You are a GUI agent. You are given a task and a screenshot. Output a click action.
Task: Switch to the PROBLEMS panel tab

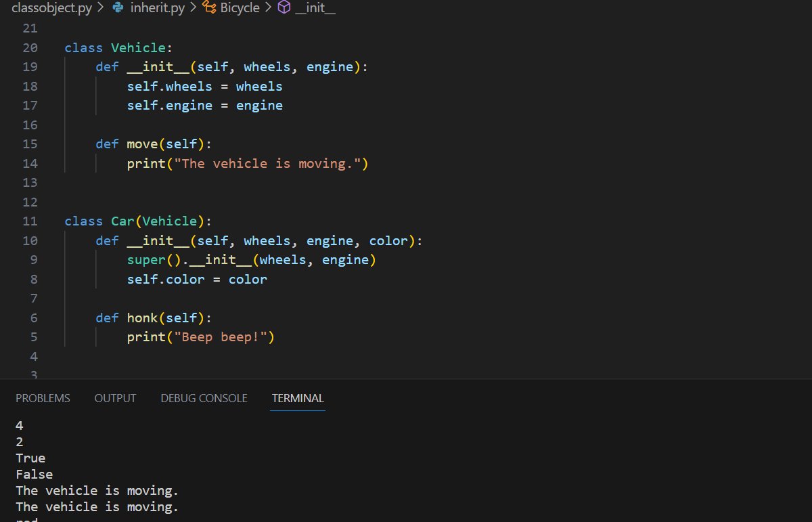pos(43,398)
